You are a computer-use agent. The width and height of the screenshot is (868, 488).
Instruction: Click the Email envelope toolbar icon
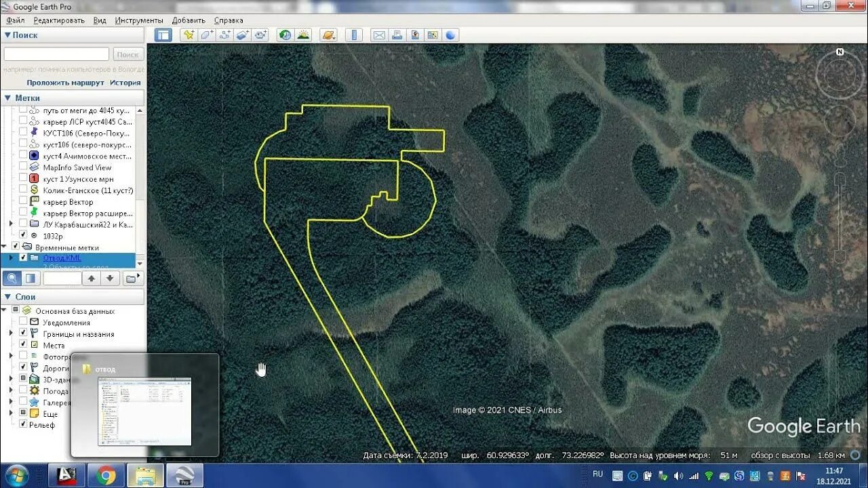pyautogui.click(x=379, y=35)
